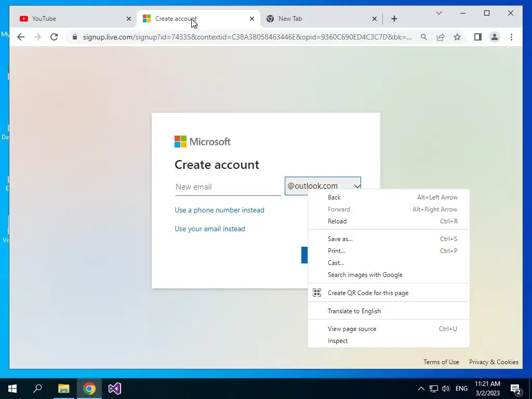
Task: Share this page using the share icon
Action: 441,37
